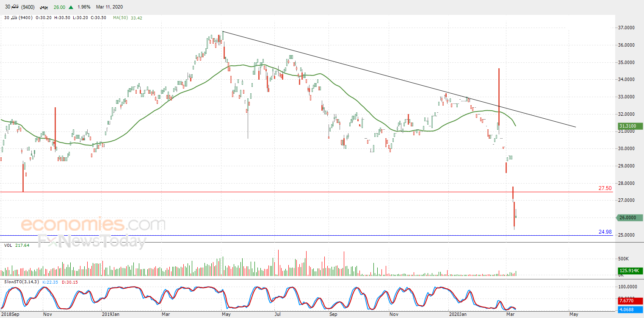Click the green up-arrow price change icon

[x=70, y=7]
